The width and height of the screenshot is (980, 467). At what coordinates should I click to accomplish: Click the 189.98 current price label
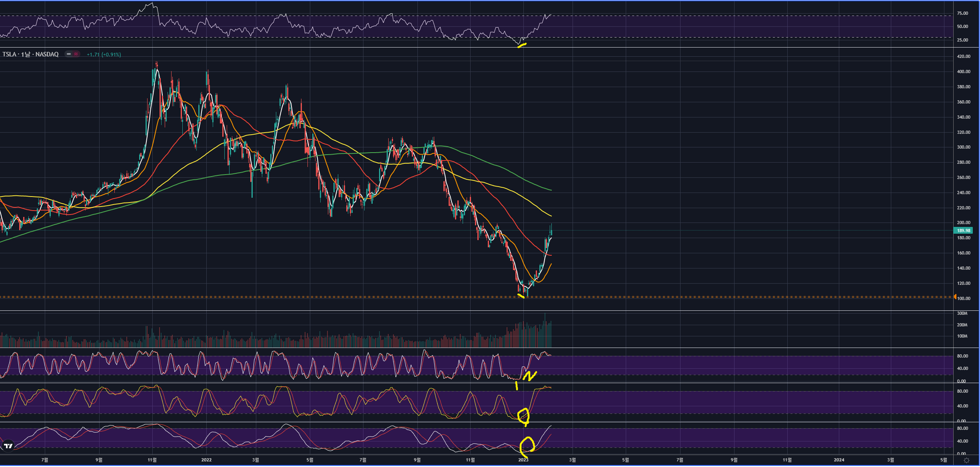pos(963,231)
